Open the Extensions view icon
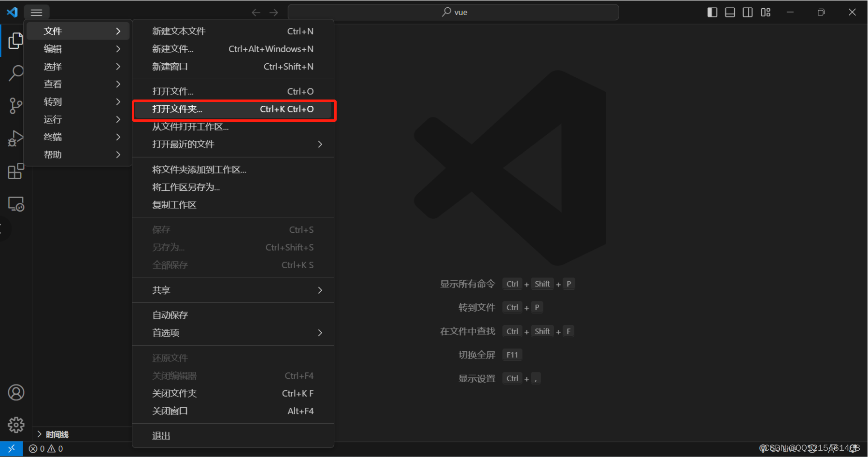This screenshot has width=868, height=457. [x=15, y=171]
